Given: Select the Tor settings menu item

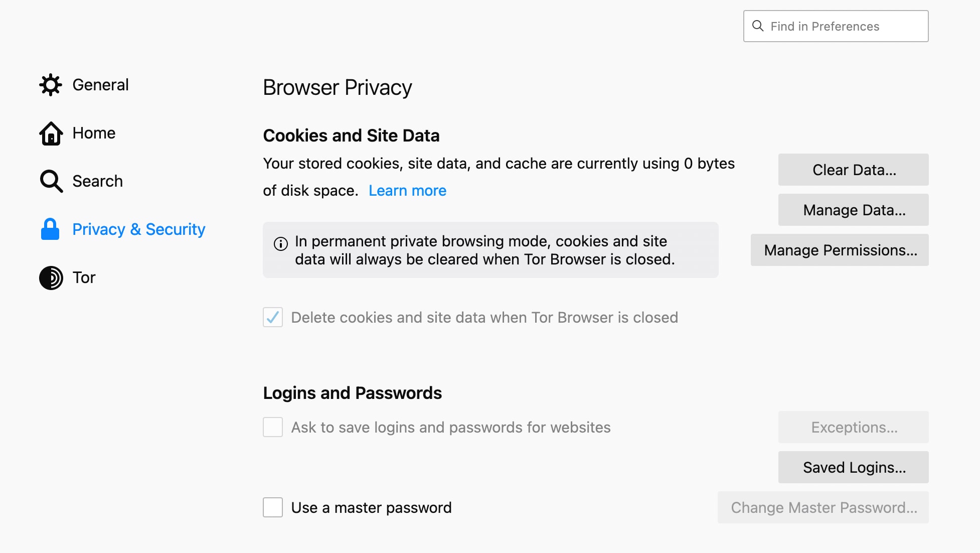Looking at the screenshot, I should coord(84,277).
